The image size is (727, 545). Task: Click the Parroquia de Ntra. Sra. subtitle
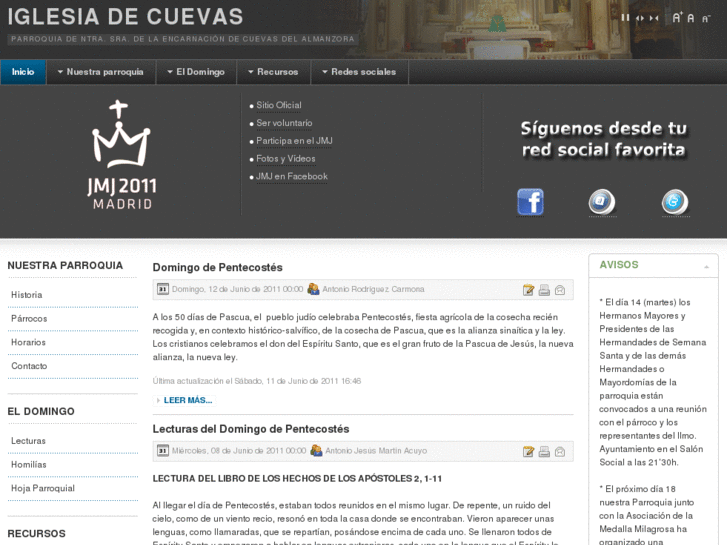point(183,39)
